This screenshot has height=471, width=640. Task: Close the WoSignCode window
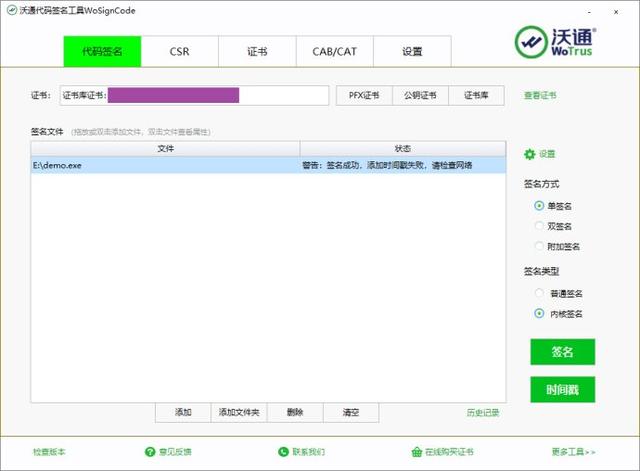tap(616, 12)
